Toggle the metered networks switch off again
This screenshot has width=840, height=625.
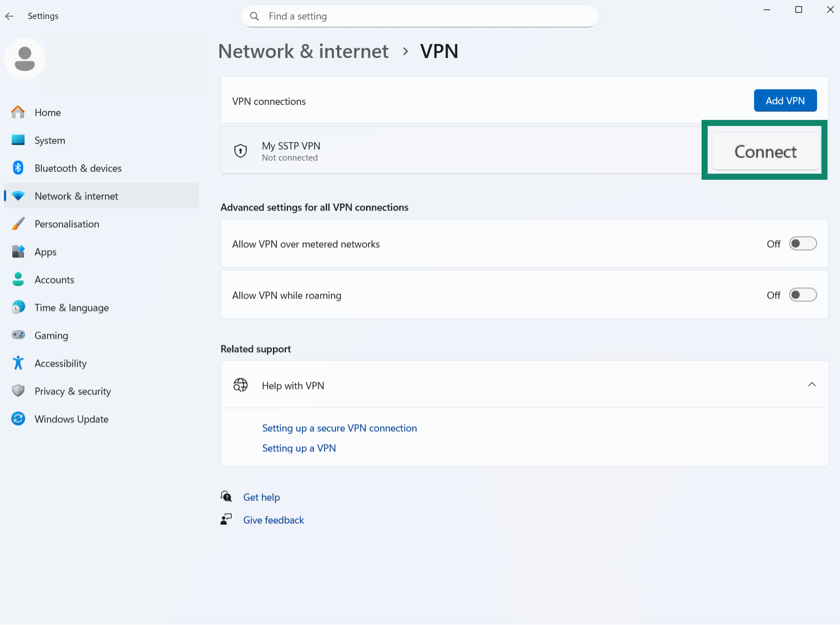coord(803,243)
